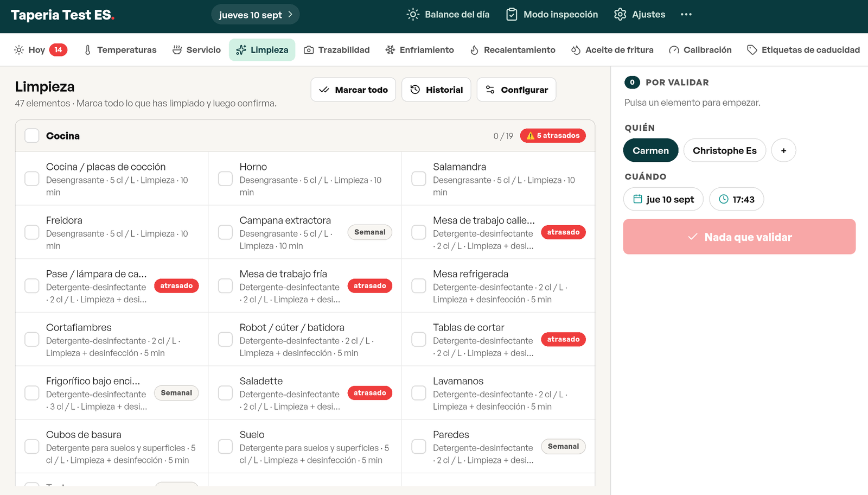Expand the jueves 10 sept date selector

256,15
